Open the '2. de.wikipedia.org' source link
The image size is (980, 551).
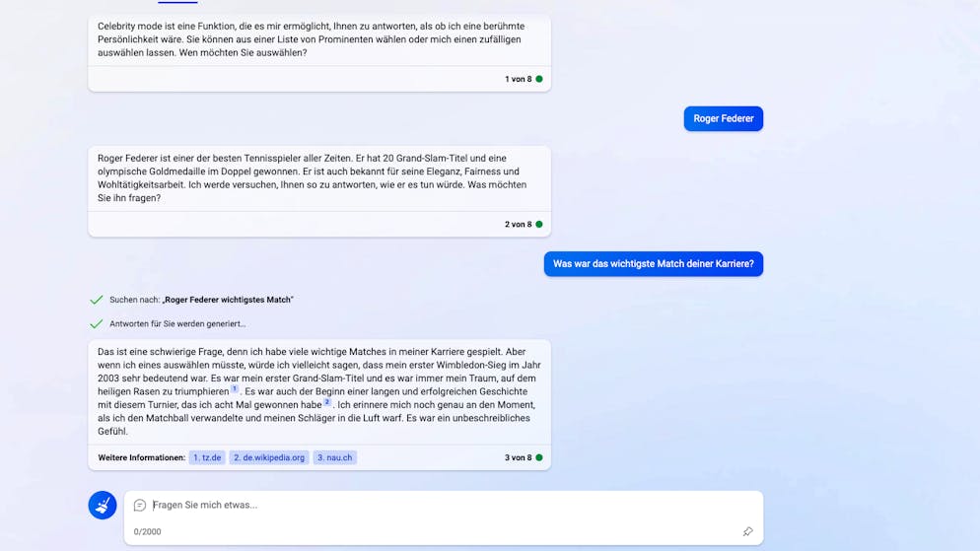coord(269,457)
